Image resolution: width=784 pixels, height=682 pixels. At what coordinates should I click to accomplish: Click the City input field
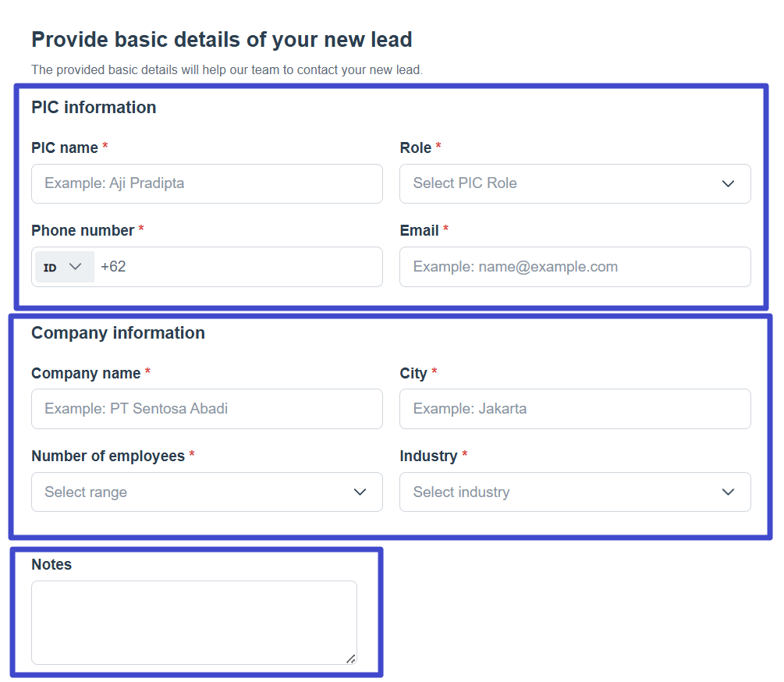(575, 409)
